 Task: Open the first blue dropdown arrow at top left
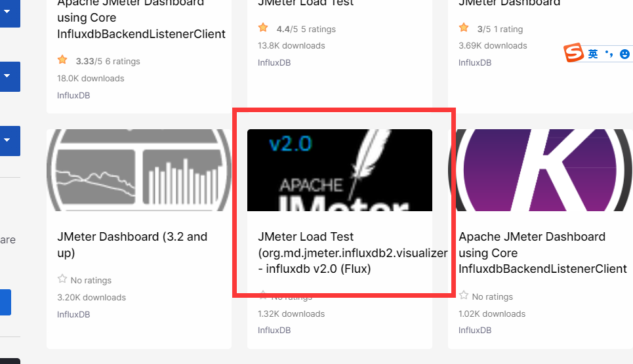pyautogui.click(x=7, y=11)
